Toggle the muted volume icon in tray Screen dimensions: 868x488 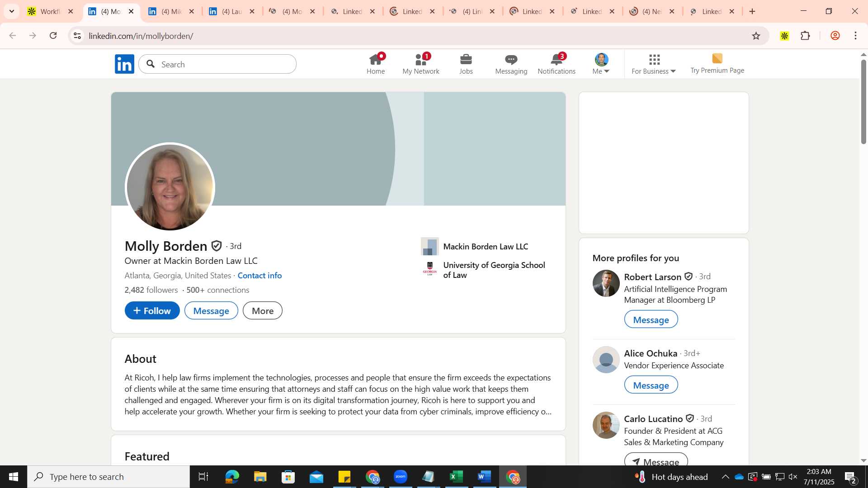(x=793, y=477)
